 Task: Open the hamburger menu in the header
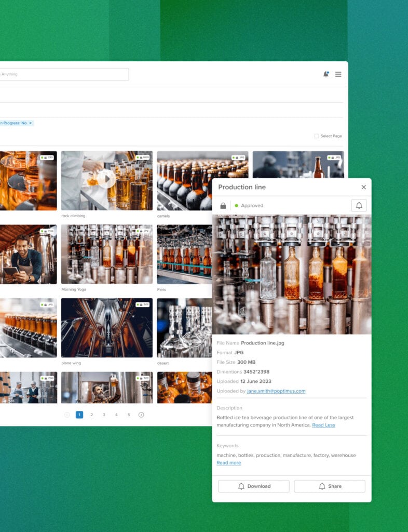pos(338,74)
